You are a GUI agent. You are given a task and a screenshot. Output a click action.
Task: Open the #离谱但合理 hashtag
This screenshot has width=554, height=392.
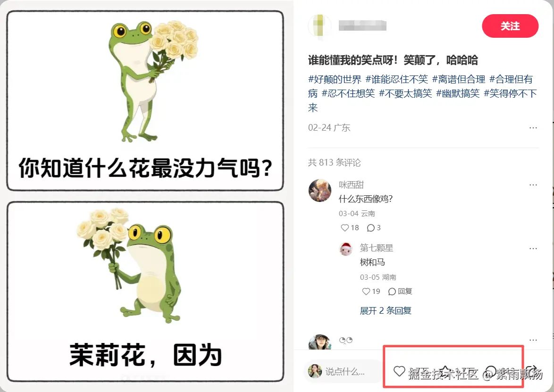[x=459, y=79]
